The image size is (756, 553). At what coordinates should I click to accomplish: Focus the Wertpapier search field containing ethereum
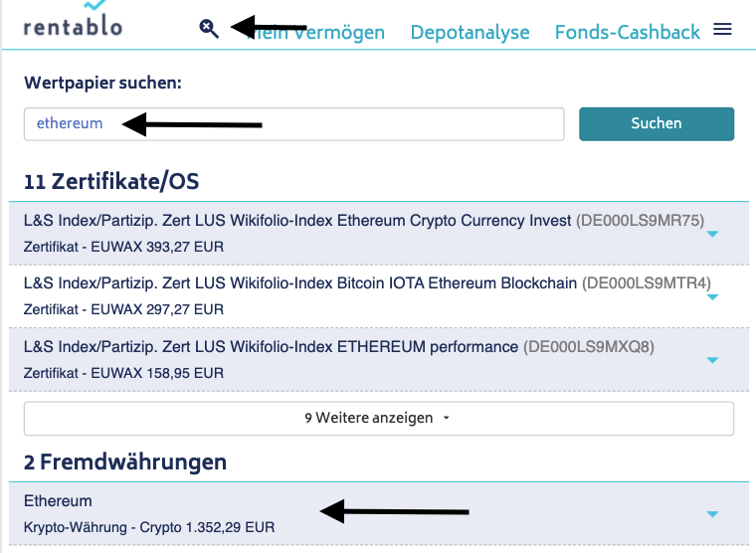point(294,124)
